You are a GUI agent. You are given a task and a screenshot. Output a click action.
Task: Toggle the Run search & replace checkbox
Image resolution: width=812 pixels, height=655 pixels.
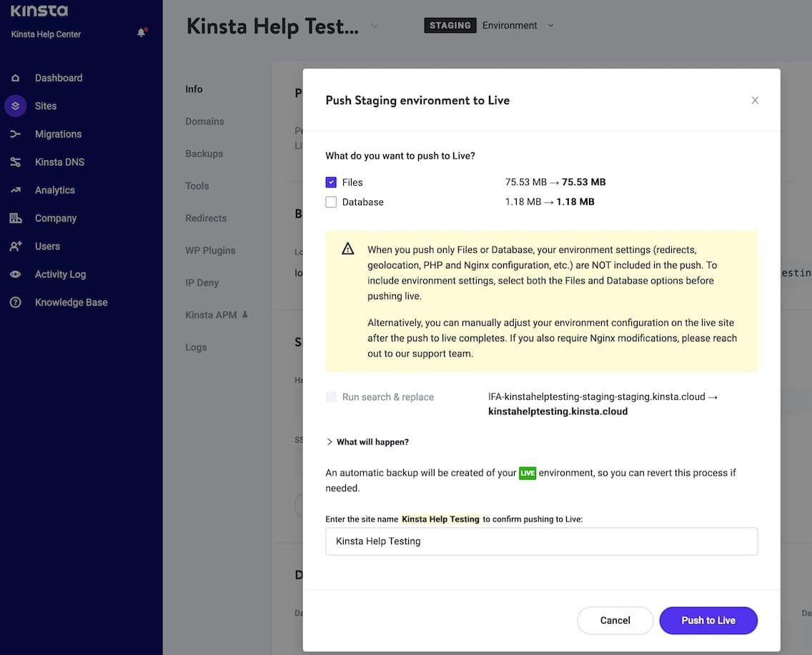coord(331,397)
